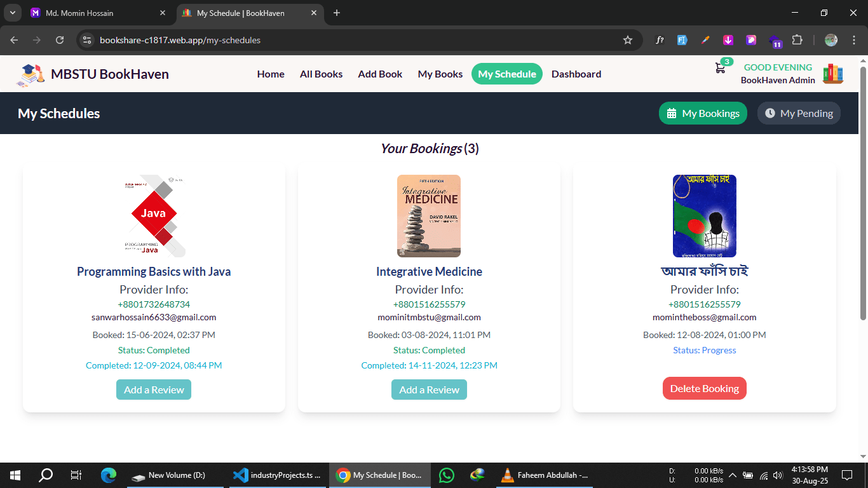868x488 pixels.
Task: Open the user profile books avatar
Action: (832, 74)
